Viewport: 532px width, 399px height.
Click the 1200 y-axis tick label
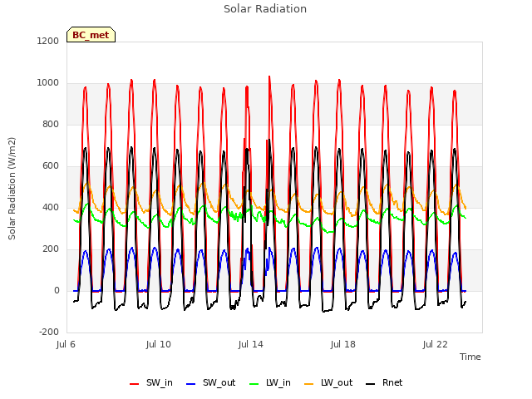48,41
